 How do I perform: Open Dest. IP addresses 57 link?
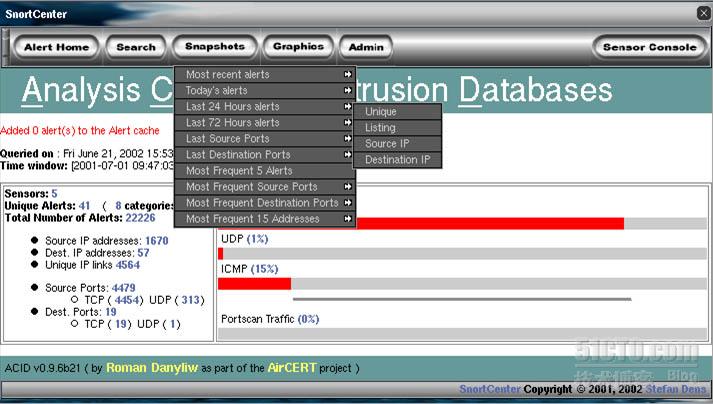[143, 252]
